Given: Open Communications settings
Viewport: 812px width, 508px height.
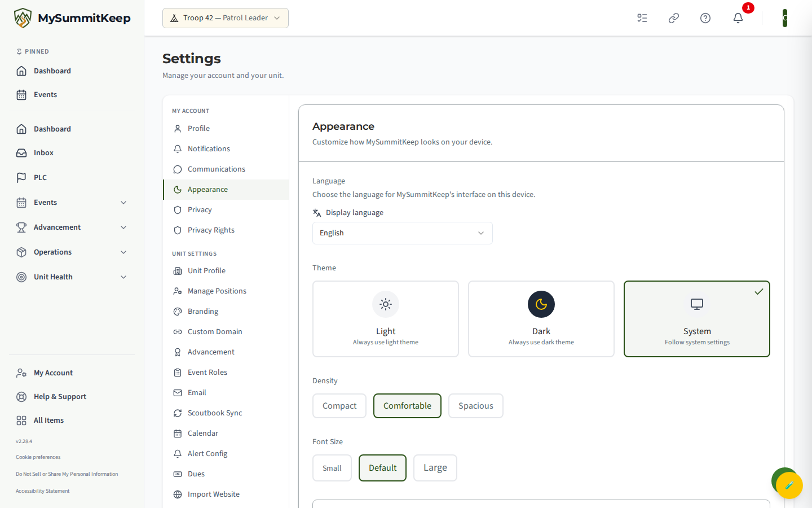Looking at the screenshot, I should 226,169.
